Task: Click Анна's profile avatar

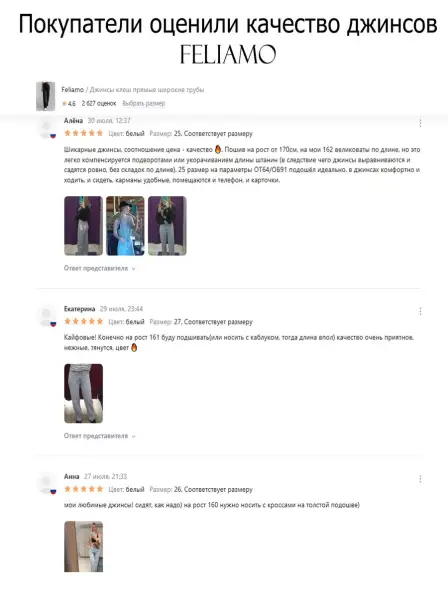Action: pos(47,484)
